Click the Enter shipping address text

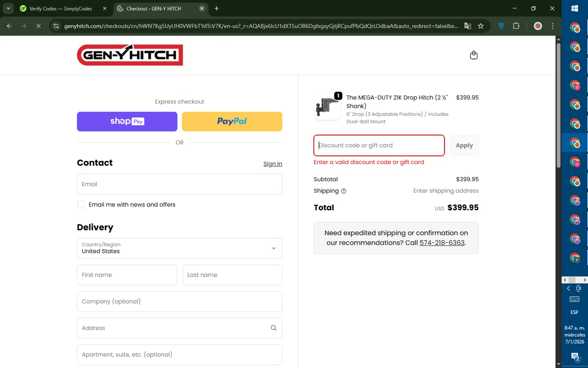(x=446, y=191)
